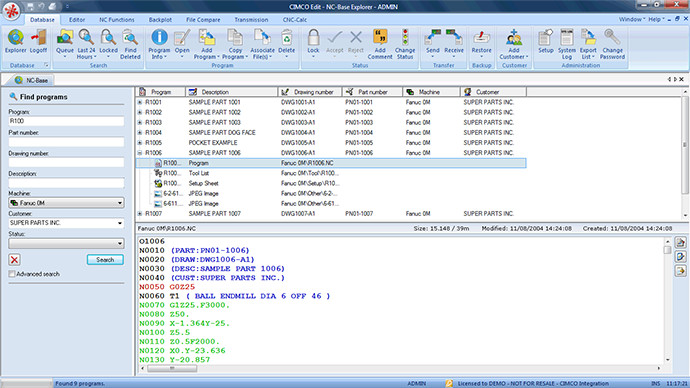Viewport: 690px width, 388px height.
Task: Click Export List
Action: pyautogui.click(x=588, y=44)
